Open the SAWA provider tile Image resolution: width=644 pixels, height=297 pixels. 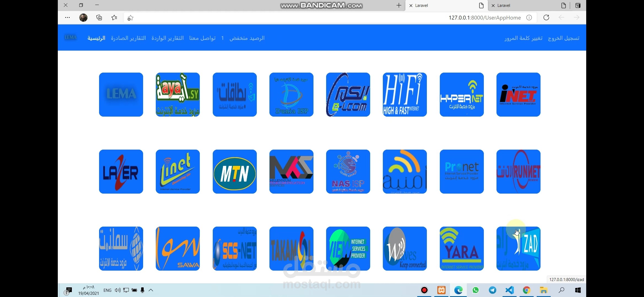pos(178,249)
